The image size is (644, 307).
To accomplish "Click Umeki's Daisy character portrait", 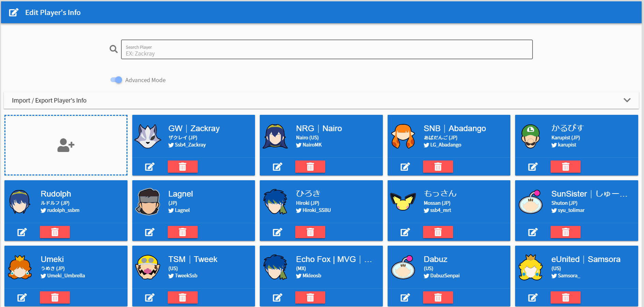I will 20,267.
